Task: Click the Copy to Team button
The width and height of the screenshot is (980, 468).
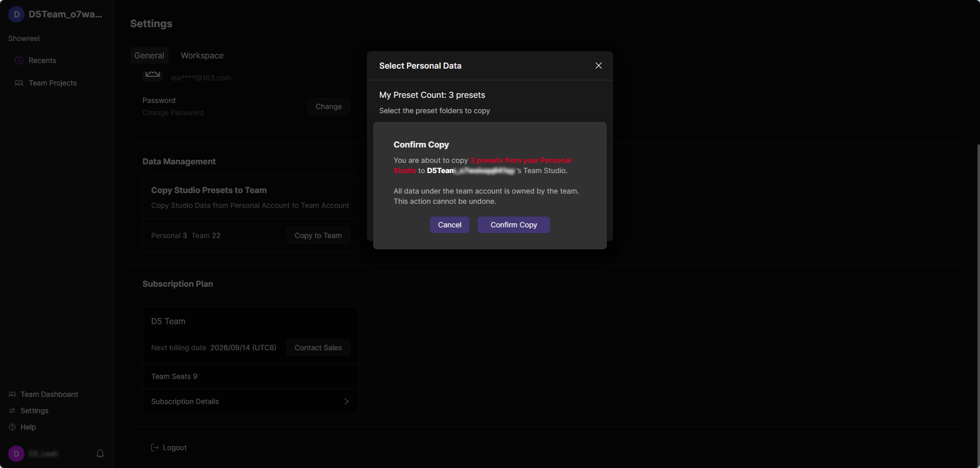Action: tap(318, 236)
